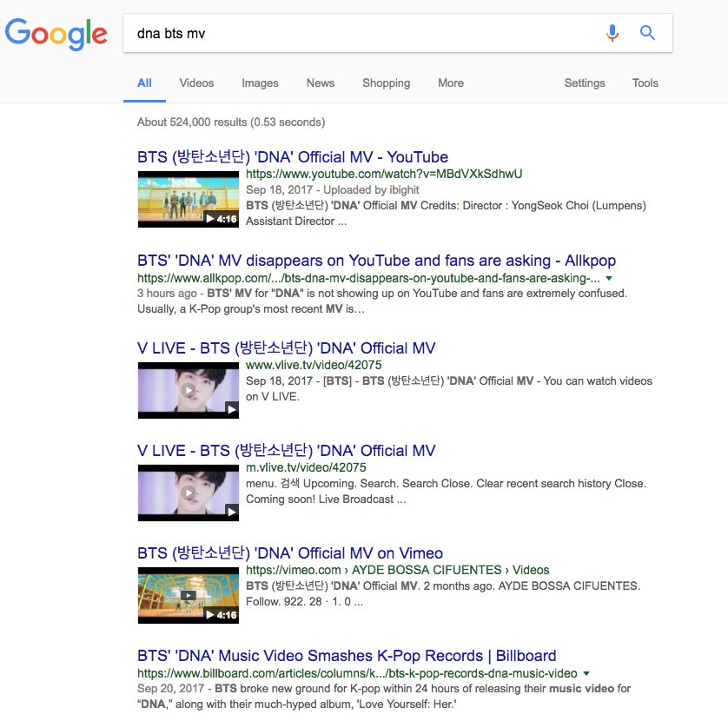Click play badge on www.vlive.tv thumbnail
Screen dimensions: 728x721
[x=232, y=409]
